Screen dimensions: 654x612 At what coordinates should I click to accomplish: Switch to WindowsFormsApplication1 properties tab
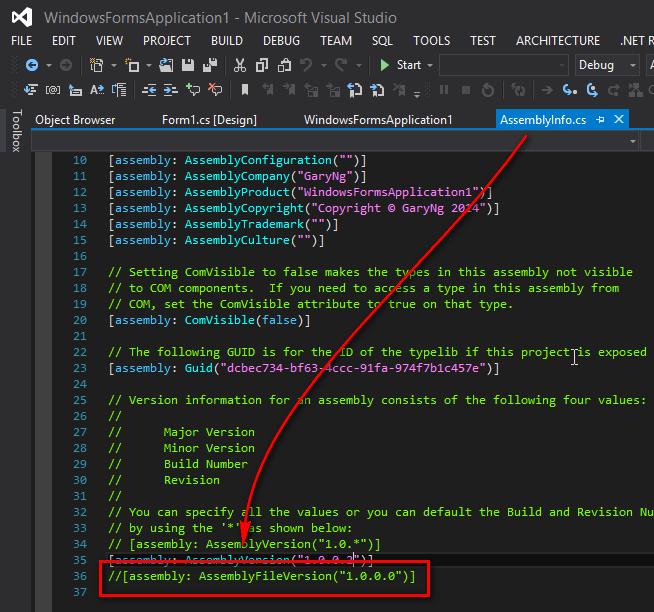coord(378,120)
